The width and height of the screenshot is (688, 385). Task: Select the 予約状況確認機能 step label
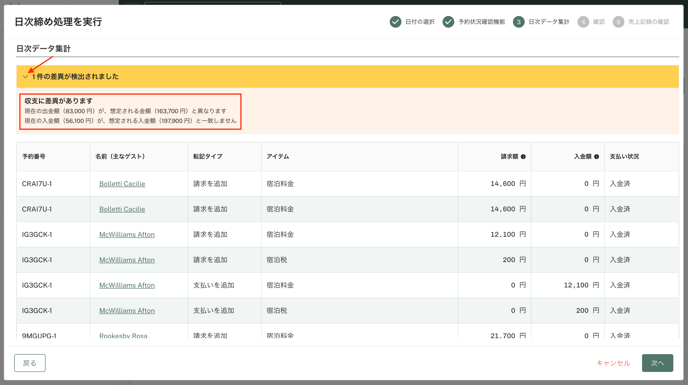481,22
